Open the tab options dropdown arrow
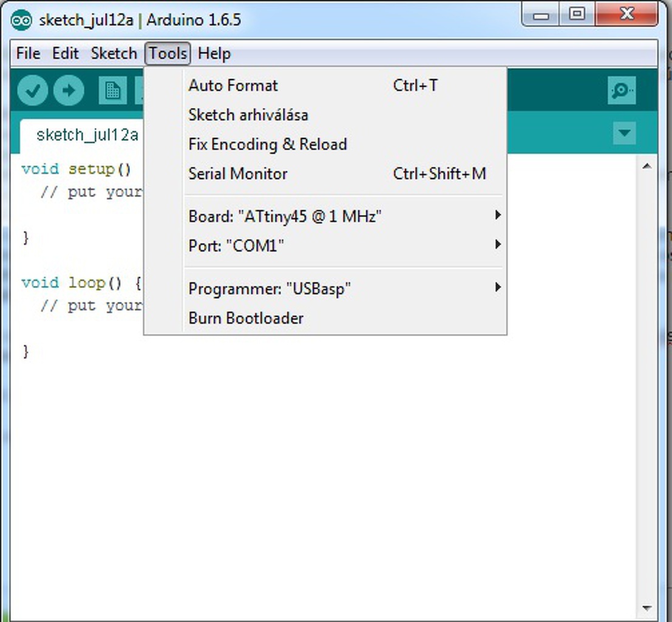The height and width of the screenshot is (622, 672). point(625,133)
